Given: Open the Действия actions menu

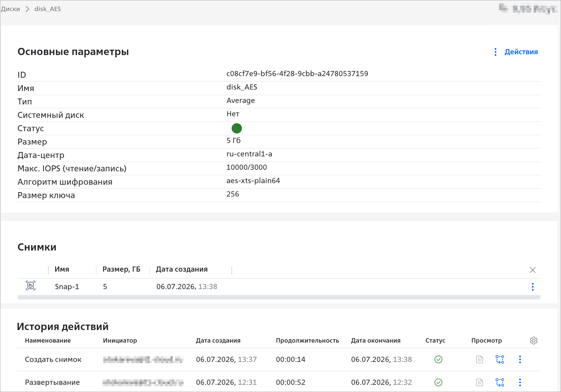Looking at the screenshot, I should tap(521, 52).
